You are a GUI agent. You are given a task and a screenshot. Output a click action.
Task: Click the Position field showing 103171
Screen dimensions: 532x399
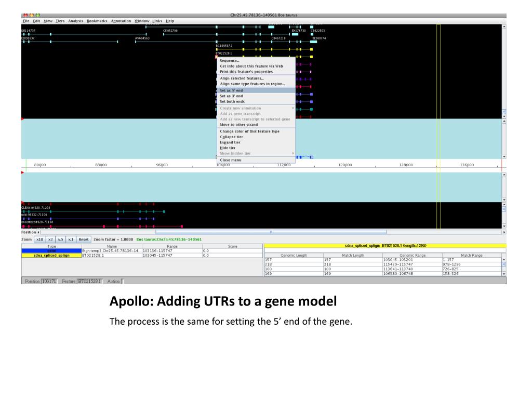click(x=49, y=281)
